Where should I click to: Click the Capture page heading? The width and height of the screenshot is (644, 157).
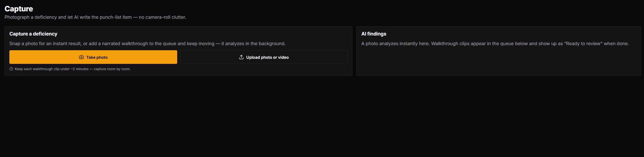click(x=19, y=9)
